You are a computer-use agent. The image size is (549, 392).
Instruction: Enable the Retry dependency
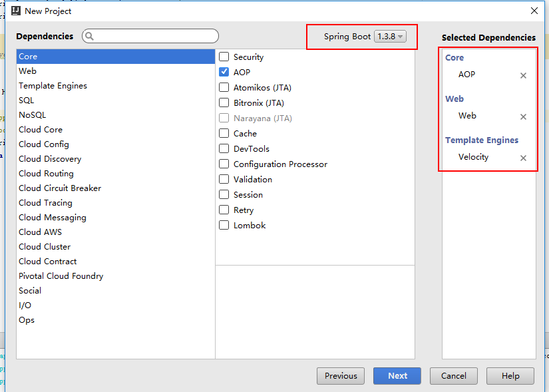pos(224,210)
